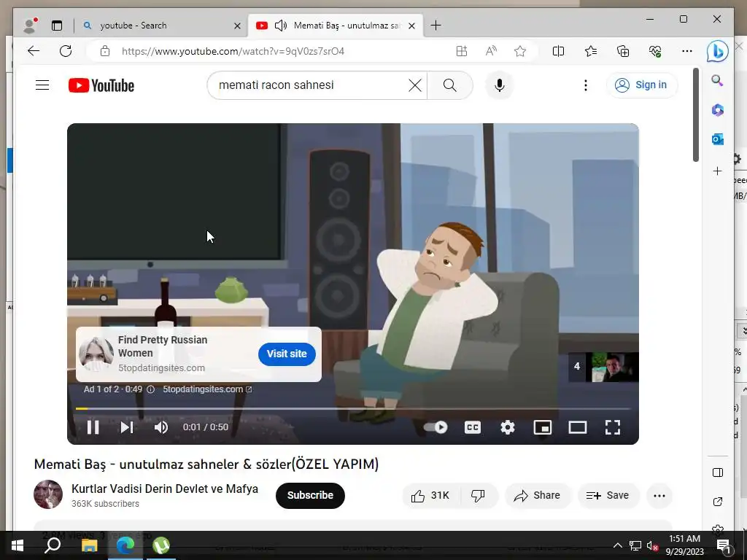Open Edge split screen
The image size is (747, 560).
pyautogui.click(x=558, y=51)
